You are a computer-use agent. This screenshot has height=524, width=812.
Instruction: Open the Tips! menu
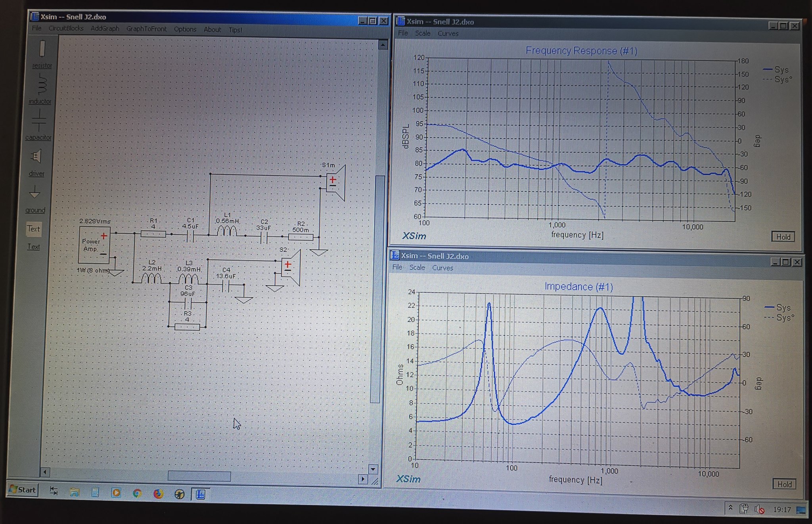tap(235, 30)
